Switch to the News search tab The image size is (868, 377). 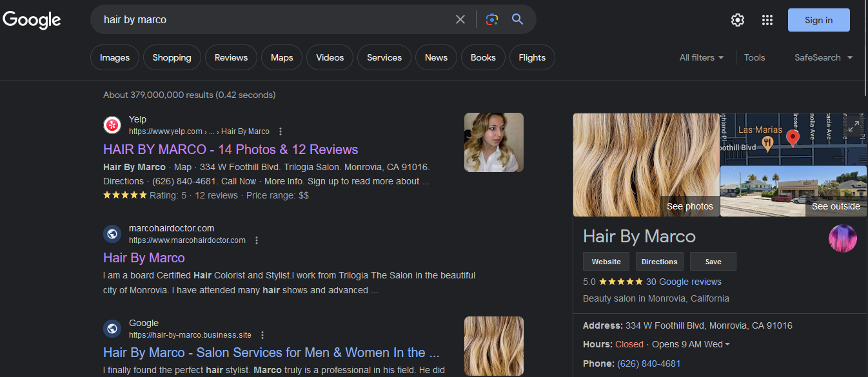pos(436,57)
